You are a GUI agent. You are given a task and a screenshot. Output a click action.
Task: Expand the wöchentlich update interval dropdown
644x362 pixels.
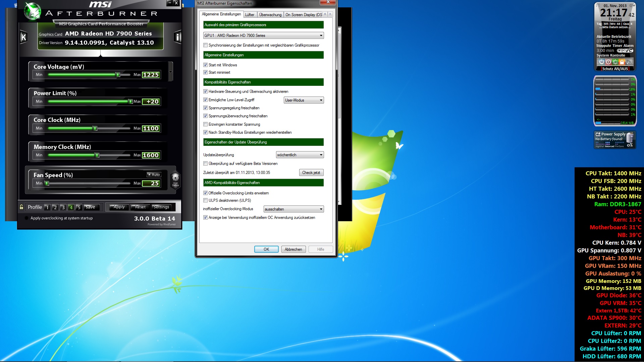pos(300,155)
